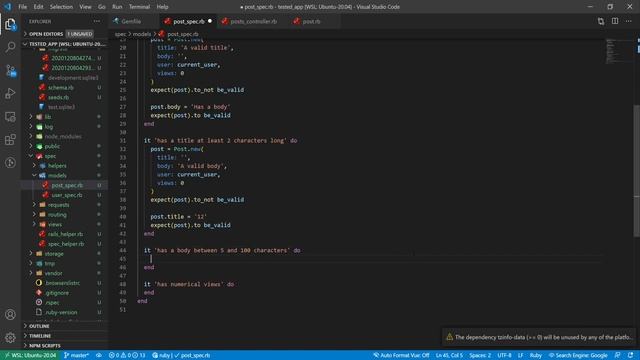This screenshot has width=640, height=360.
Task: Click the unsaved dot on post_spec.rb tab
Action: coord(210,21)
